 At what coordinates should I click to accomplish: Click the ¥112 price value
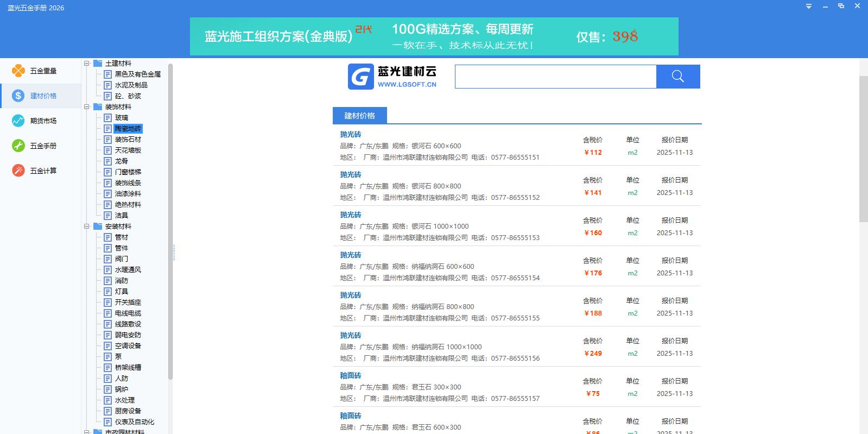pyautogui.click(x=593, y=153)
